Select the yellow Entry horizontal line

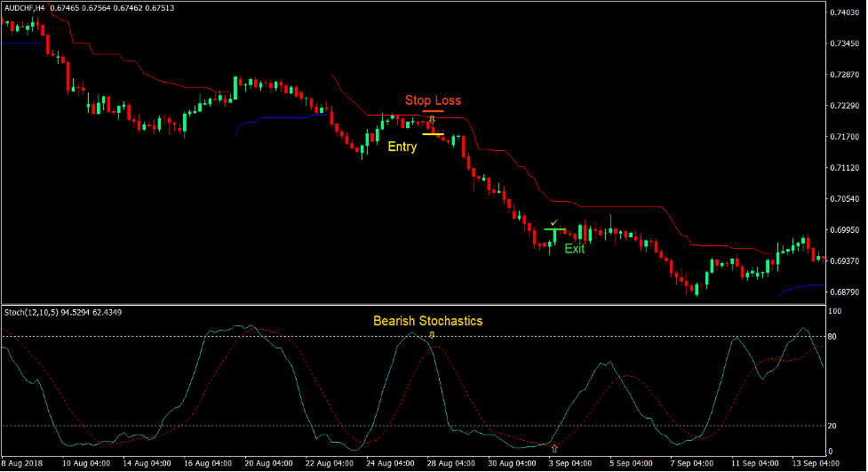[433, 134]
